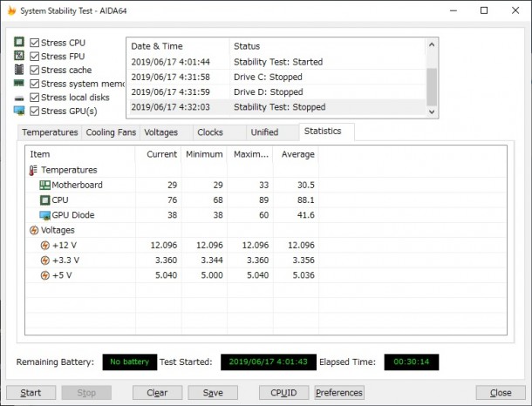Click CPU average value 88.1

click(x=306, y=200)
